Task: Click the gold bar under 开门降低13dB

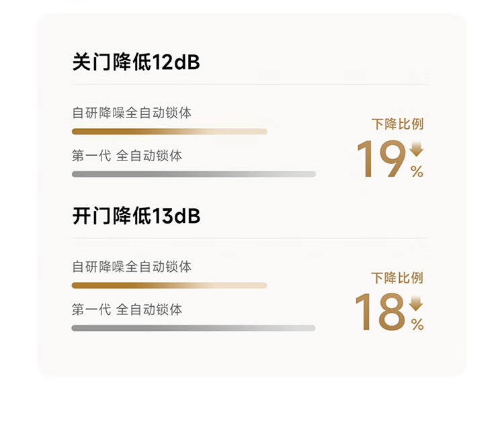Action: click(169, 285)
